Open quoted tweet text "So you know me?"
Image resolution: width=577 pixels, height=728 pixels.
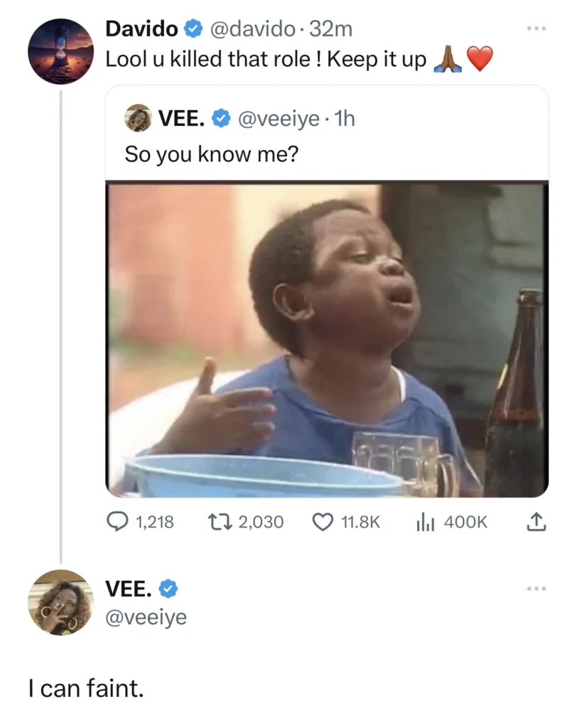pyautogui.click(x=211, y=153)
